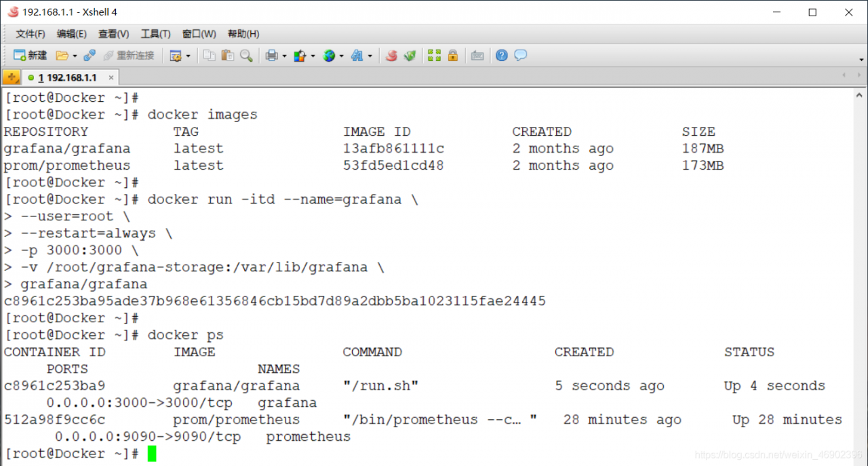Screen dimensions: 868x466
Task: Click the font icon
Action: click(357, 56)
